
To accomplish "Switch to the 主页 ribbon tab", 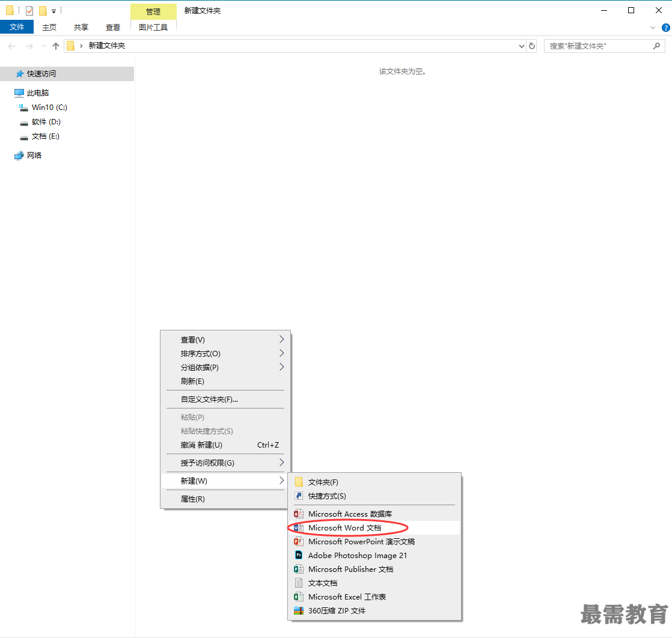I will pos(49,28).
